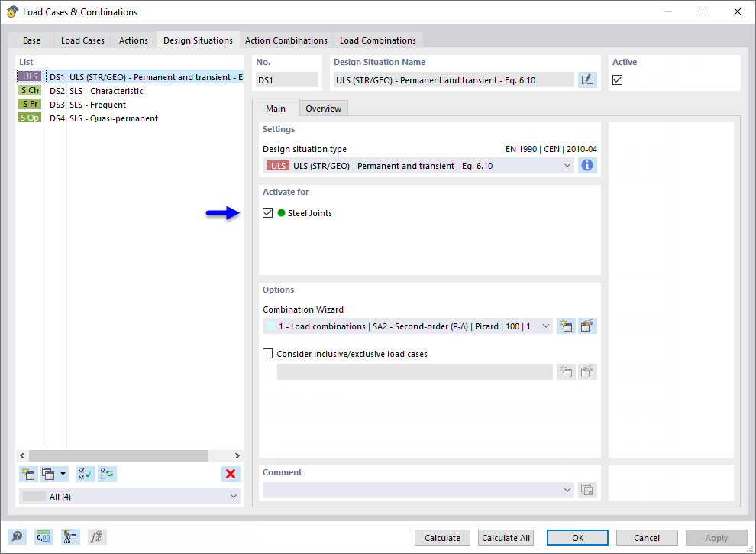Maximize the Load Cases & Combinations window
Viewport: 756px width, 554px height.
point(703,11)
